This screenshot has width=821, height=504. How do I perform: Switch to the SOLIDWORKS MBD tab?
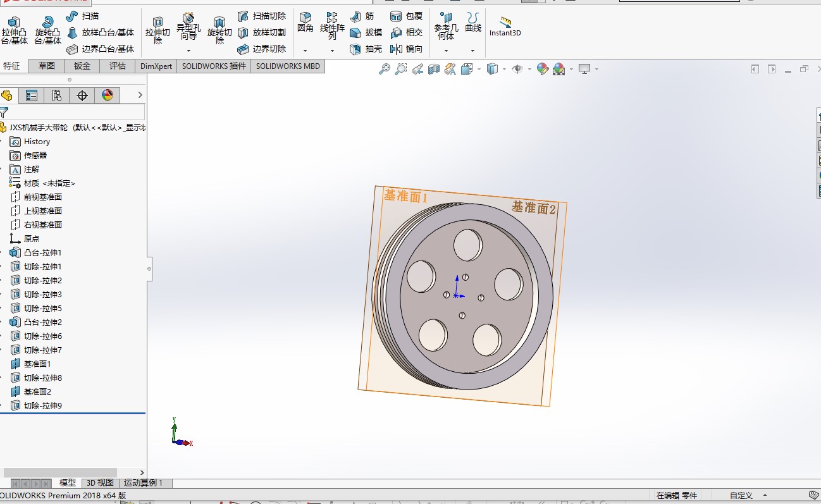pyautogui.click(x=288, y=66)
